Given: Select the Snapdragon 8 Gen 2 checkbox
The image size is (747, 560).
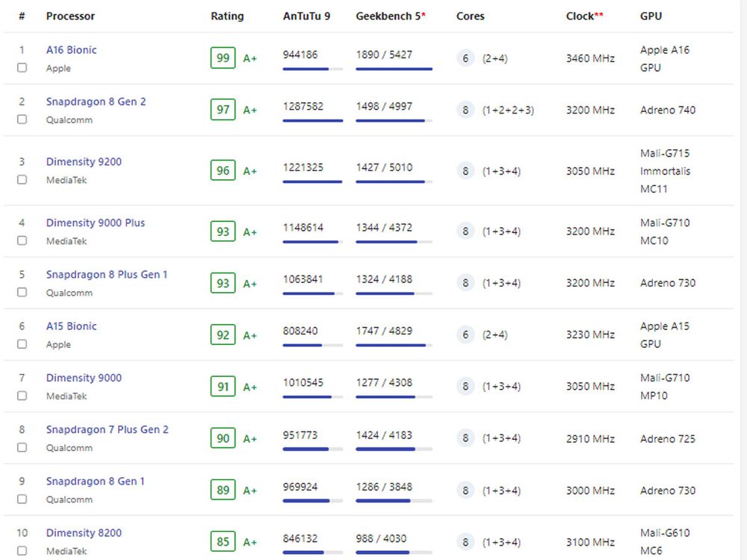Looking at the screenshot, I should 22,119.
